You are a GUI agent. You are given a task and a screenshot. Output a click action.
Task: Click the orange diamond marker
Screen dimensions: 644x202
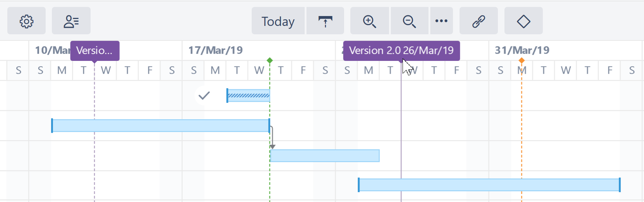point(522,60)
